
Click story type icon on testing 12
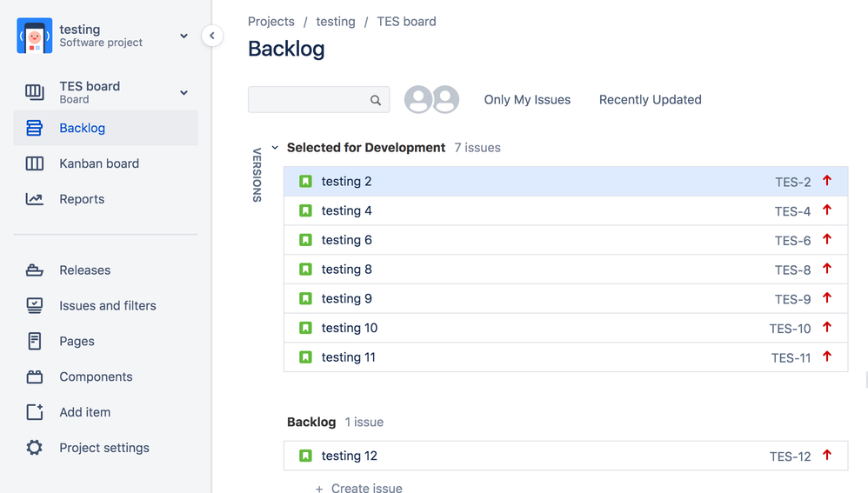coord(305,456)
